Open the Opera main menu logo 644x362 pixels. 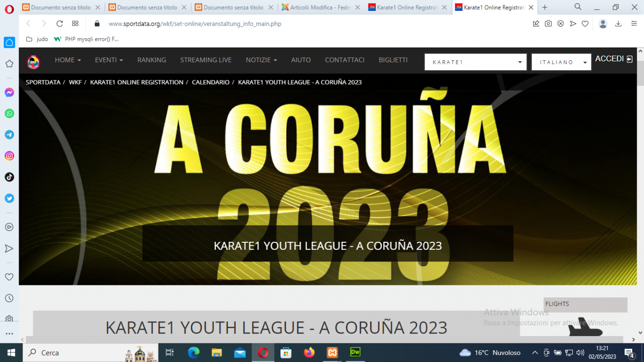[9, 9]
